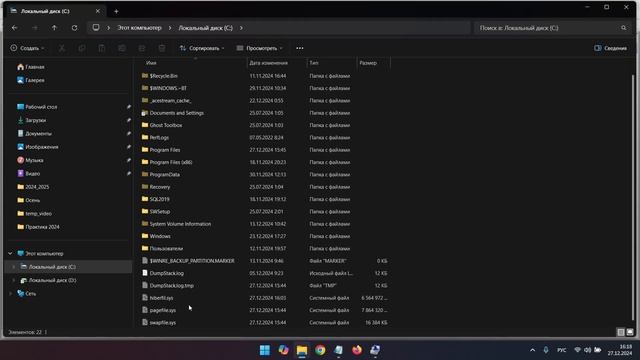
Task: Click the computer icon in address bar
Action: (x=96, y=28)
